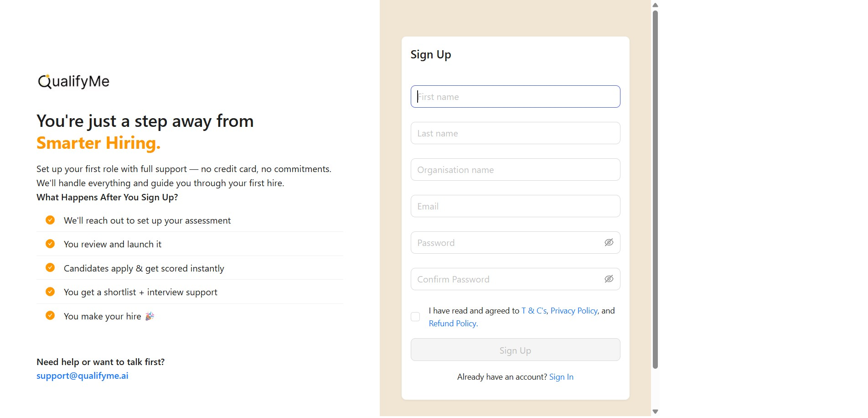Screen dimensions: 868x418
Task: Open the Sign In link
Action: click(x=561, y=377)
